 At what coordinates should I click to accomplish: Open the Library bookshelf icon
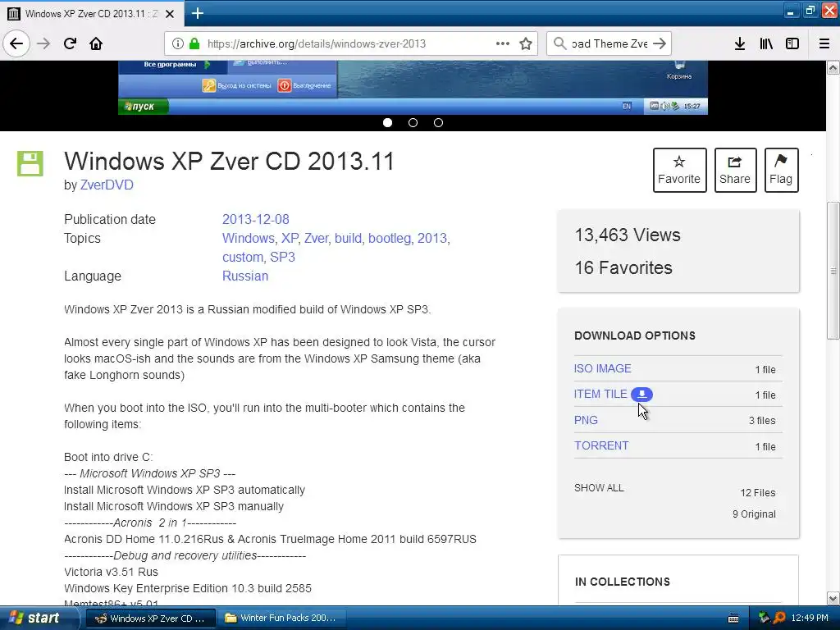[766, 43]
